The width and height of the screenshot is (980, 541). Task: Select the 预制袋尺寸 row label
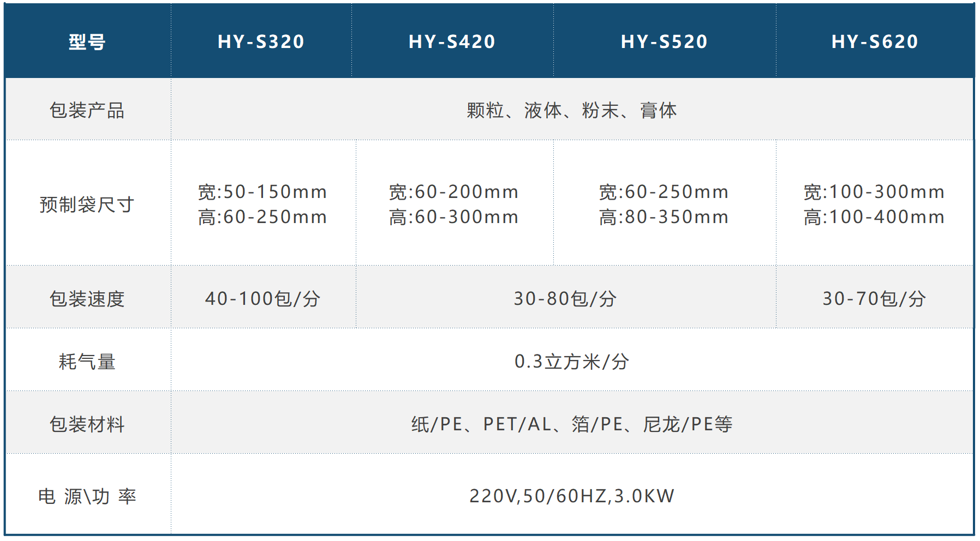(87, 205)
